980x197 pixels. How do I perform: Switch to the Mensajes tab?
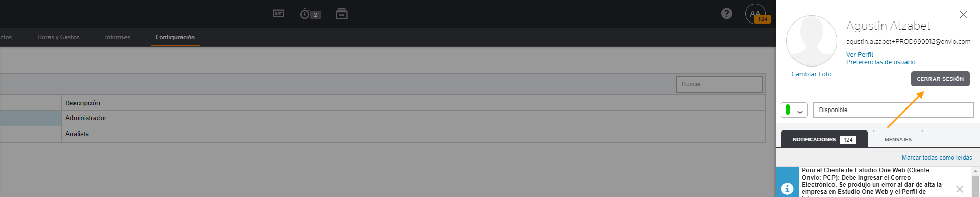coord(898,139)
